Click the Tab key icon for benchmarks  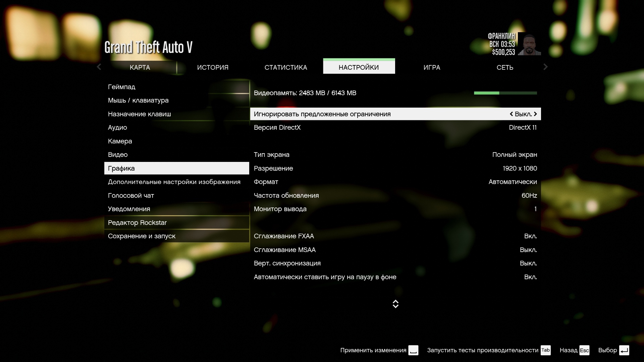point(545,350)
